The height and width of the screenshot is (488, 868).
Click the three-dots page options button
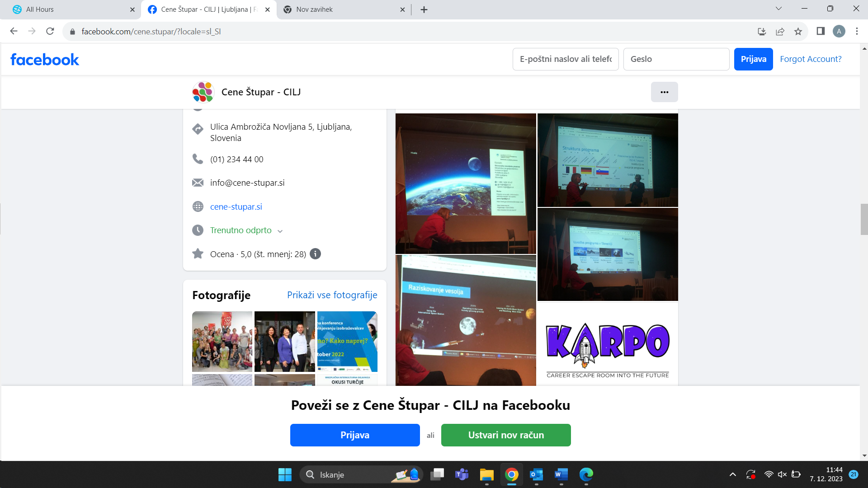(x=664, y=92)
